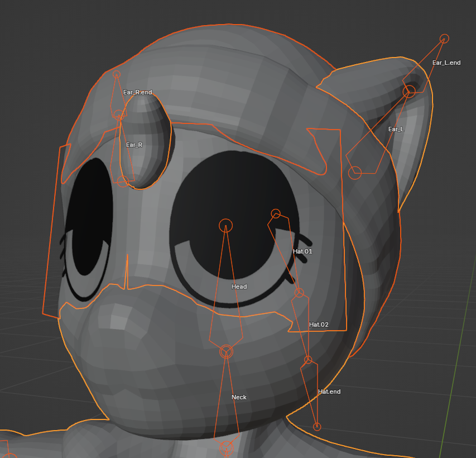This screenshot has height=458, width=476.
Task: Click the Ear_R.end bone label
Action: [x=137, y=92]
